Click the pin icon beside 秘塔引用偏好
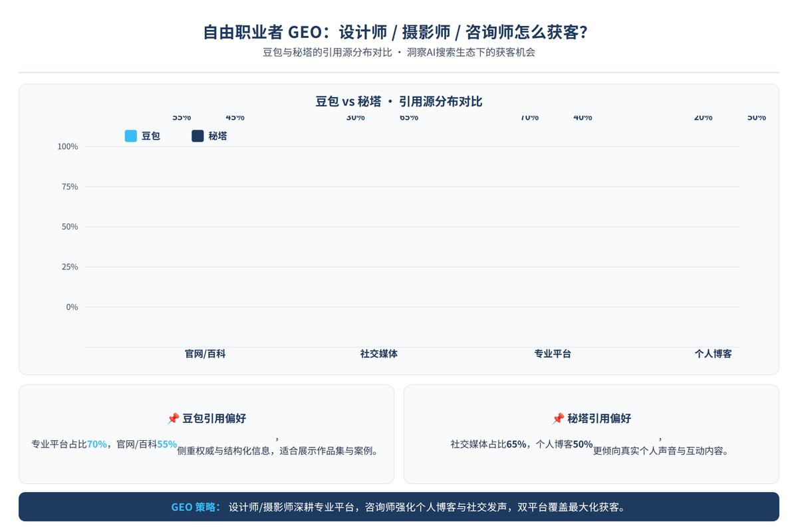 (x=558, y=418)
